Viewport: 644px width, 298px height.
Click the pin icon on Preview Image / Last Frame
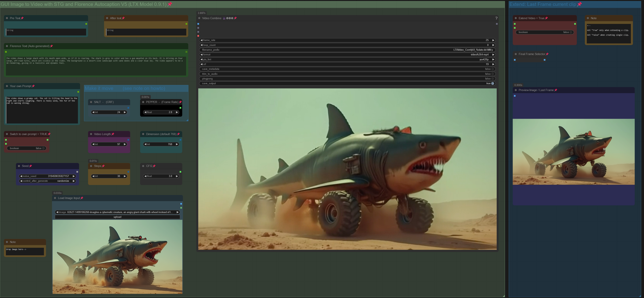tap(556, 90)
